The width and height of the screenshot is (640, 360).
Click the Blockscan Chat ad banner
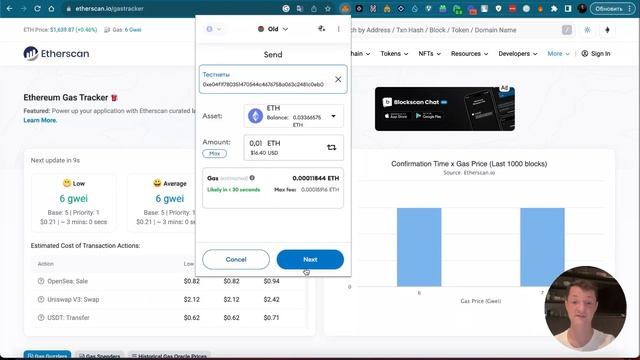[x=445, y=109]
